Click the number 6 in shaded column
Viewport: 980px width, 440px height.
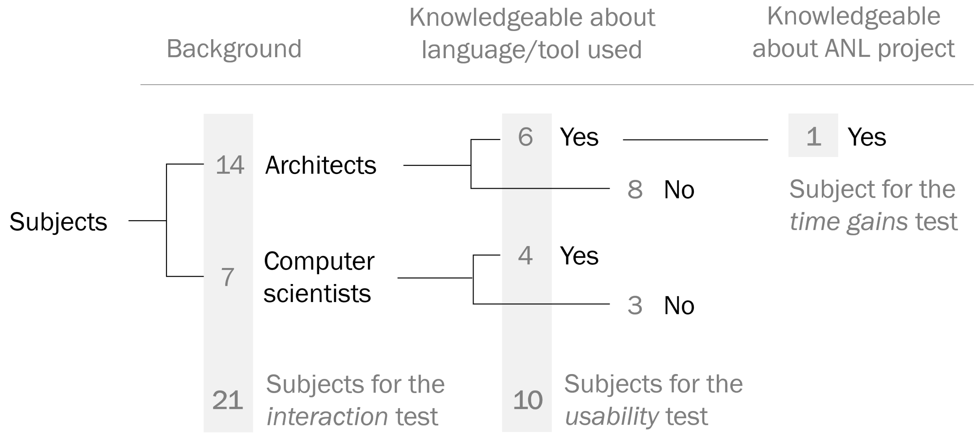tap(525, 137)
